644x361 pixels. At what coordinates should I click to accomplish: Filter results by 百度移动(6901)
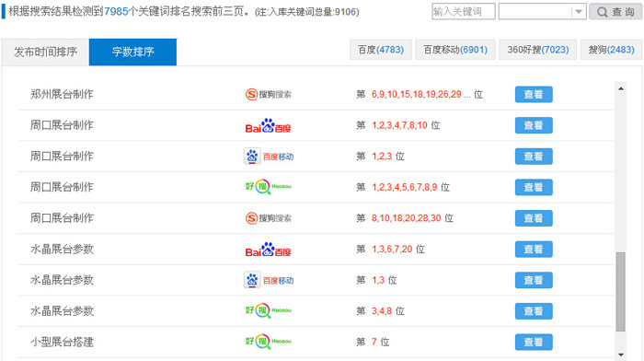point(455,50)
